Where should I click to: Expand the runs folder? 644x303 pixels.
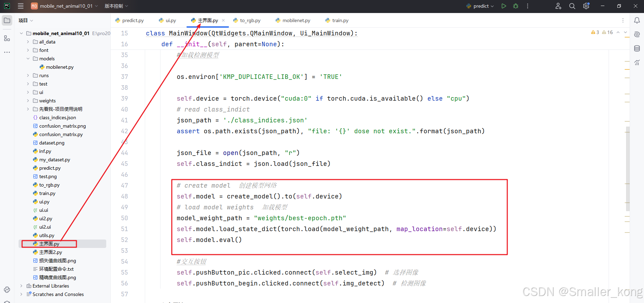(28, 75)
